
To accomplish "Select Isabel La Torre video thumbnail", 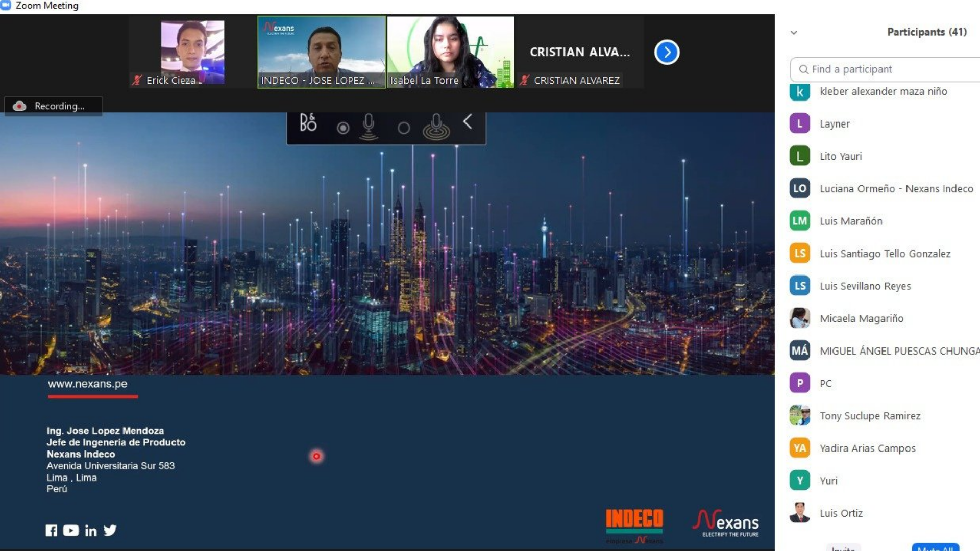I will click(450, 52).
